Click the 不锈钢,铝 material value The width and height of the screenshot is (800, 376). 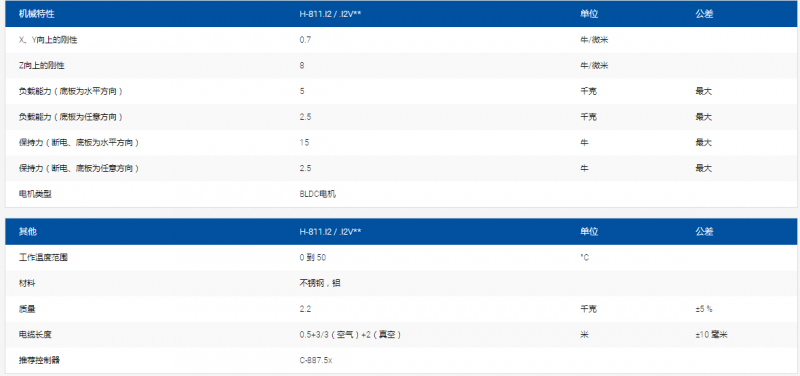pos(320,283)
